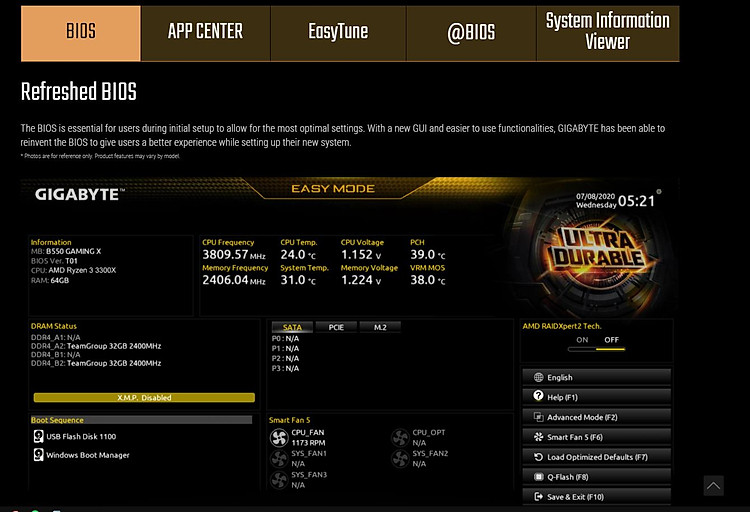Switch to PCIE storage tab
The image size is (750, 512).
pos(336,327)
